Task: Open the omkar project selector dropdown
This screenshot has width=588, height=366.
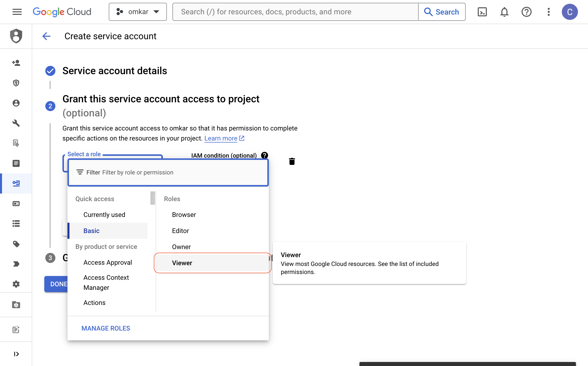Action: [138, 12]
